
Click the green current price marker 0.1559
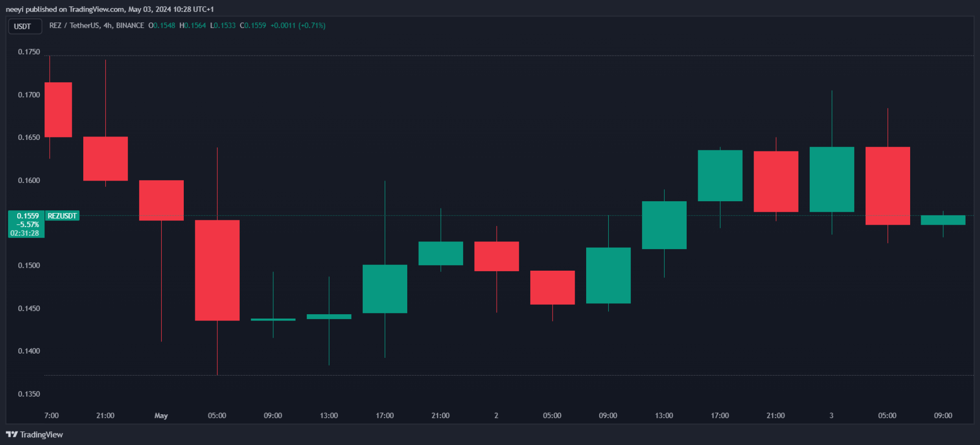click(27, 216)
